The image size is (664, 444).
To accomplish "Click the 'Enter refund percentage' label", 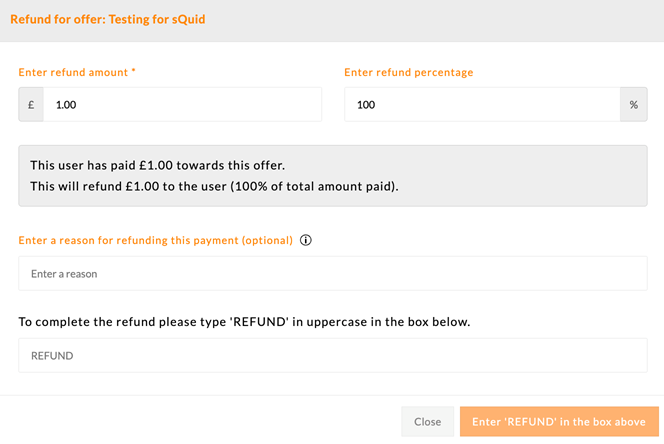I will 409,72.
